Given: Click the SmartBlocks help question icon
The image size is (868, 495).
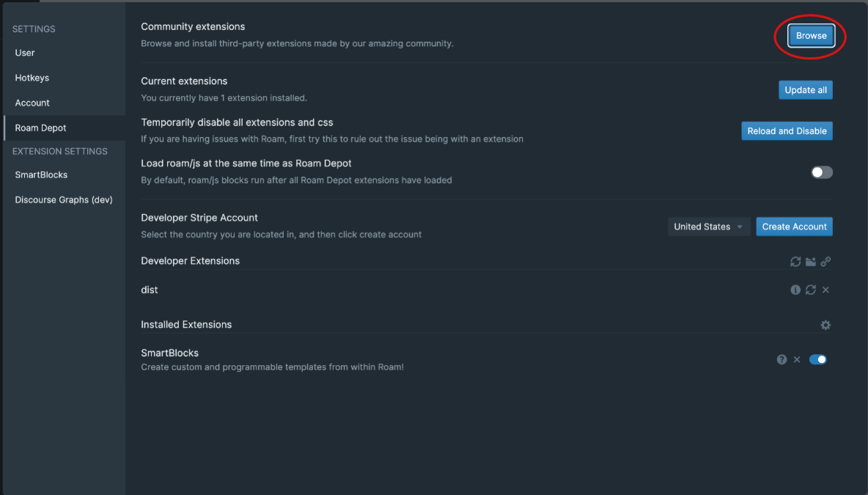Looking at the screenshot, I should pos(781,359).
